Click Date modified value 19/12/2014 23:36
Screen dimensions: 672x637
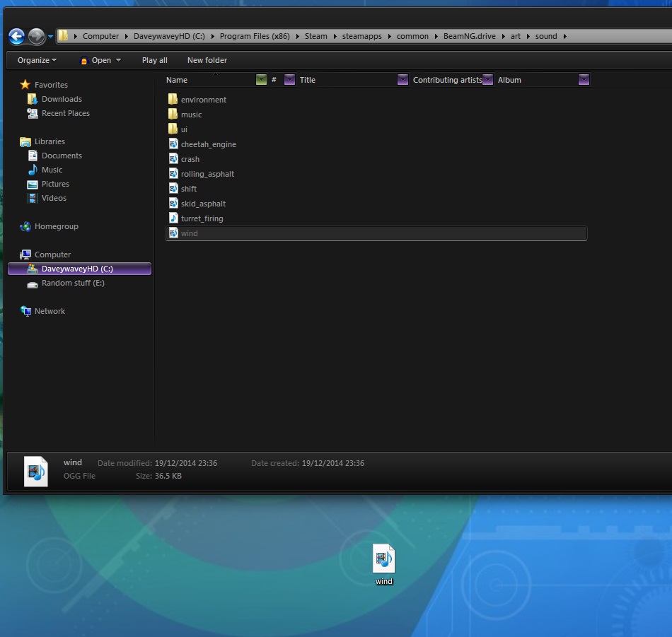point(186,463)
